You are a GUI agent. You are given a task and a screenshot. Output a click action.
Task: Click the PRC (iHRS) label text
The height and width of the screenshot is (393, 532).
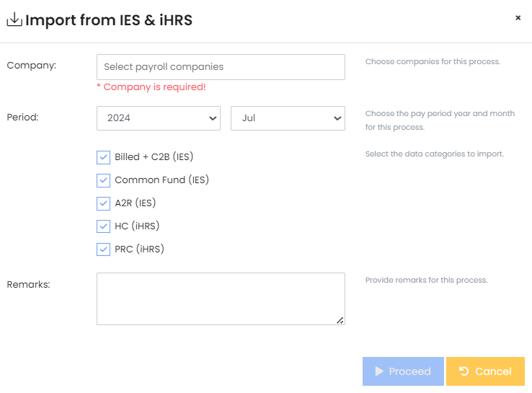(139, 250)
